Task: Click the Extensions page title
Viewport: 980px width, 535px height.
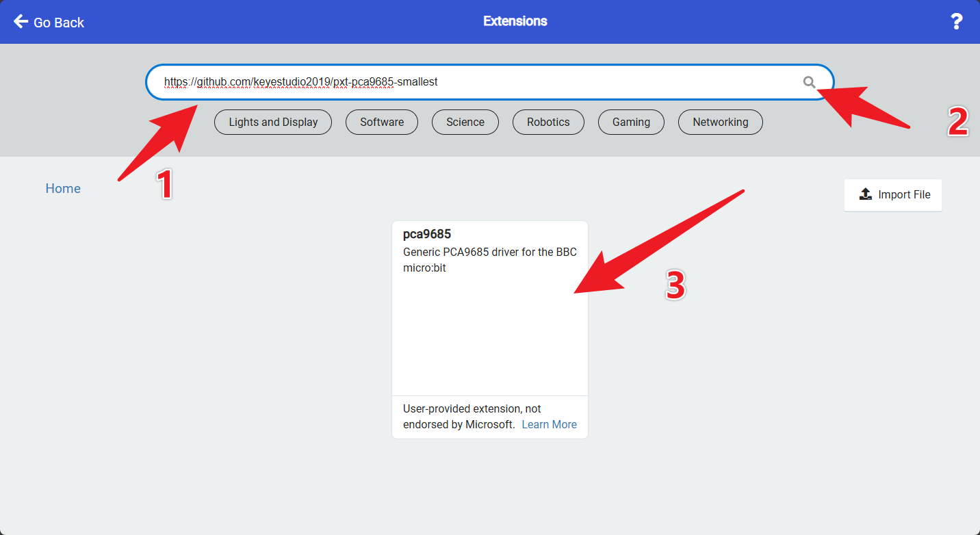Action: coord(515,21)
